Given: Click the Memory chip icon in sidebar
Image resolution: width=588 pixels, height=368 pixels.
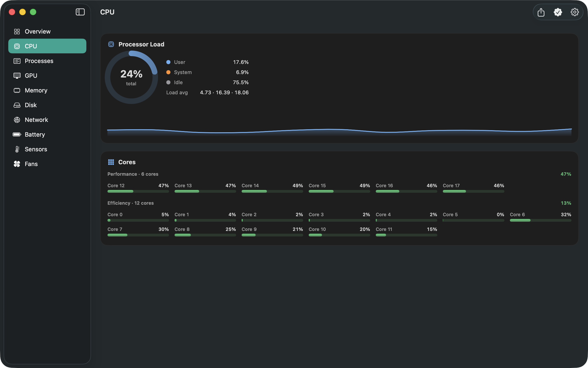Looking at the screenshot, I should click(17, 90).
